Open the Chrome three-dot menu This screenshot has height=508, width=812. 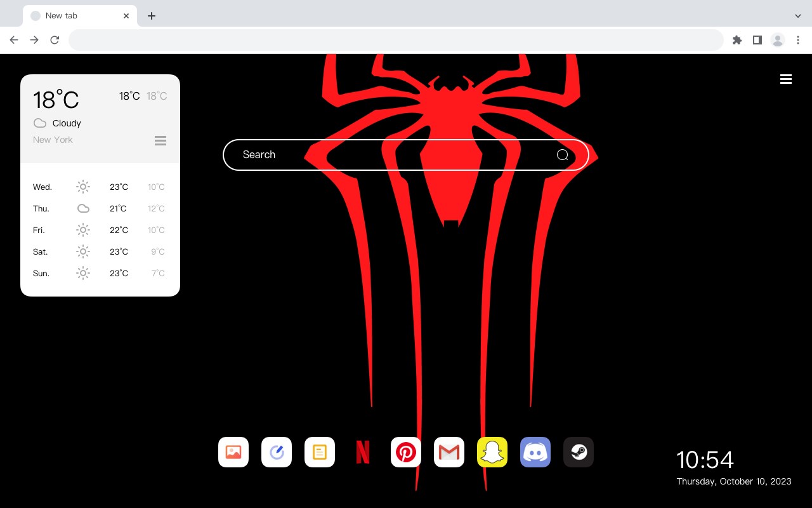pyautogui.click(x=798, y=40)
